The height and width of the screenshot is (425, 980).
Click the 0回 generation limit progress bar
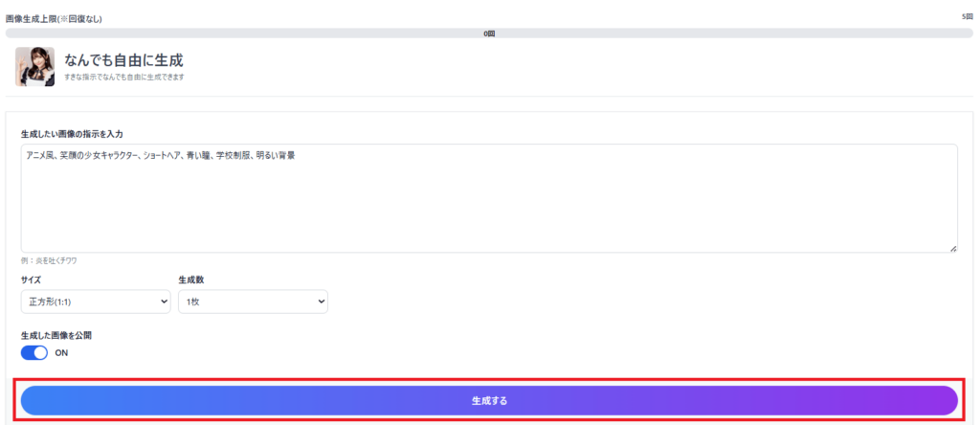point(489,34)
